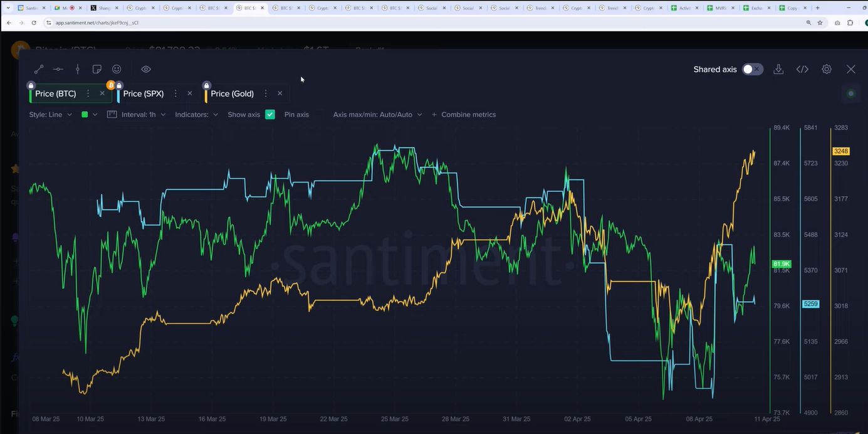
Task: Download the chart using download icon
Action: (x=778, y=70)
